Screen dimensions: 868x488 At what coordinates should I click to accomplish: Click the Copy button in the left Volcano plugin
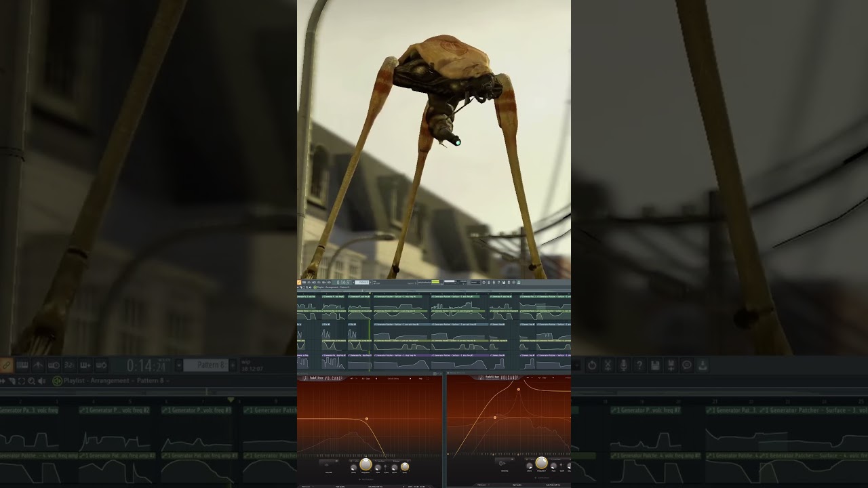(x=368, y=378)
